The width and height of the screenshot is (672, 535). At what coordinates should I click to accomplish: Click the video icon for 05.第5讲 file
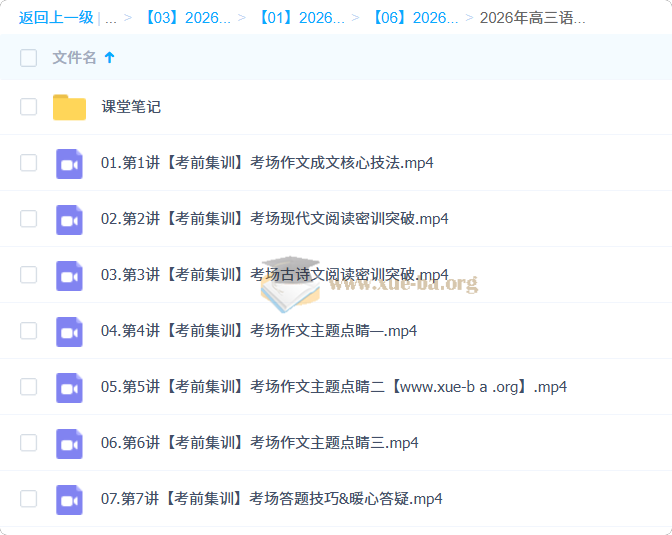[x=69, y=388]
